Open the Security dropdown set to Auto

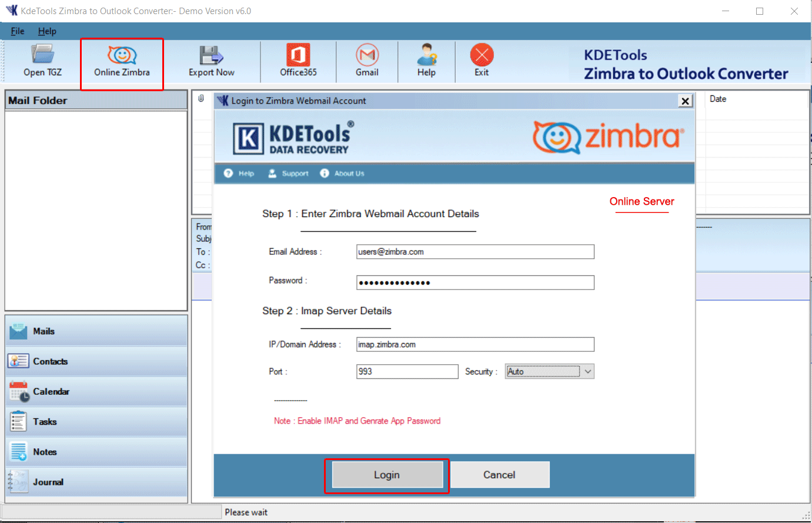pyautogui.click(x=549, y=371)
